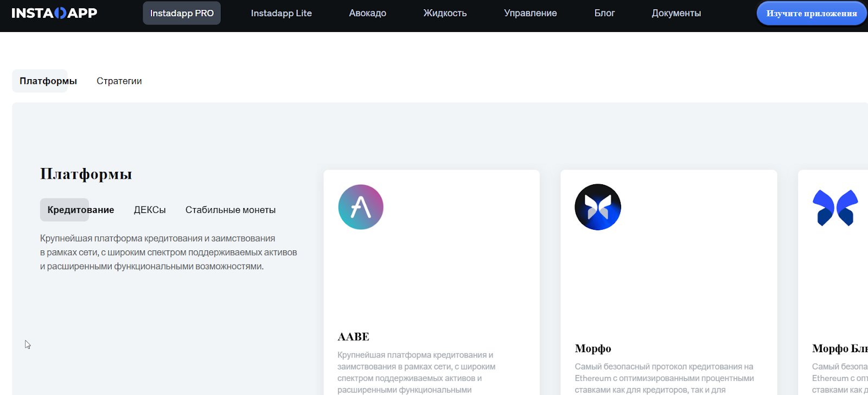This screenshot has height=395, width=868.
Task: Switch to the Стратегии tab
Action: click(x=119, y=81)
